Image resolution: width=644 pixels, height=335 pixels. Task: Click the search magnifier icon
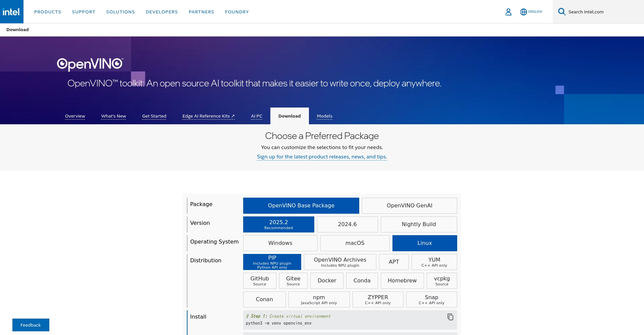click(x=561, y=12)
